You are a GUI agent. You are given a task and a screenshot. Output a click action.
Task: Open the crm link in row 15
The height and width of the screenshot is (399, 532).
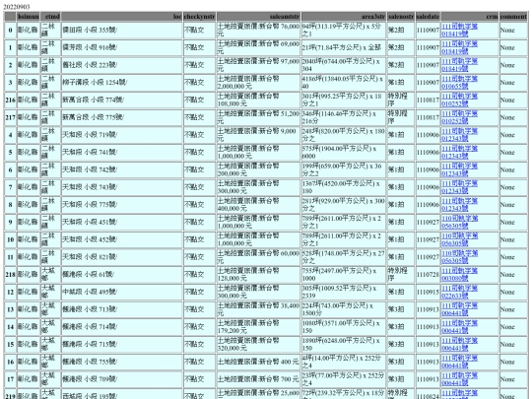(x=459, y=345)
